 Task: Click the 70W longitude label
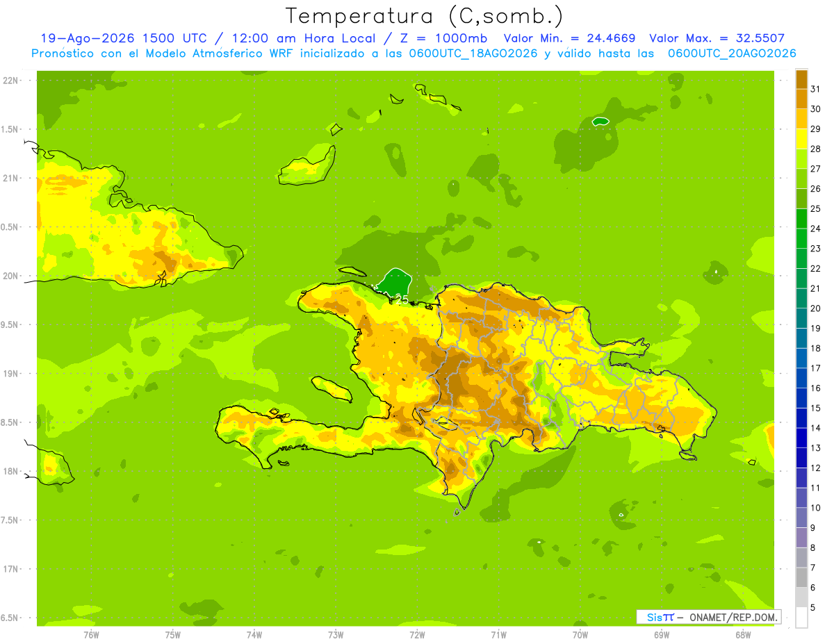pyautogui.click(x=580, y=635)
